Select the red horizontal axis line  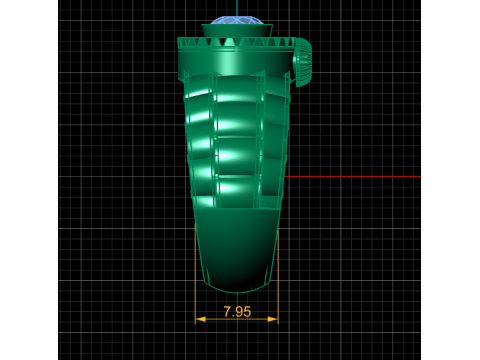pyautogui.click(x=352, y=176)
